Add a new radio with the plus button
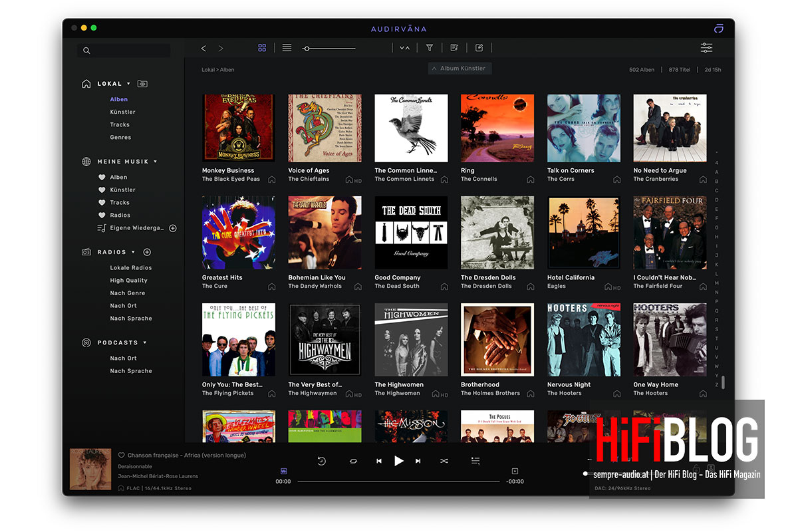Viewport: 798px width, 532px height. coord(147,251)
